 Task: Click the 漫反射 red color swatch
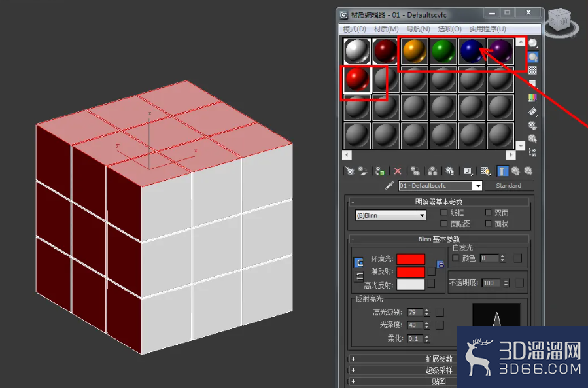tap(411, 272)
